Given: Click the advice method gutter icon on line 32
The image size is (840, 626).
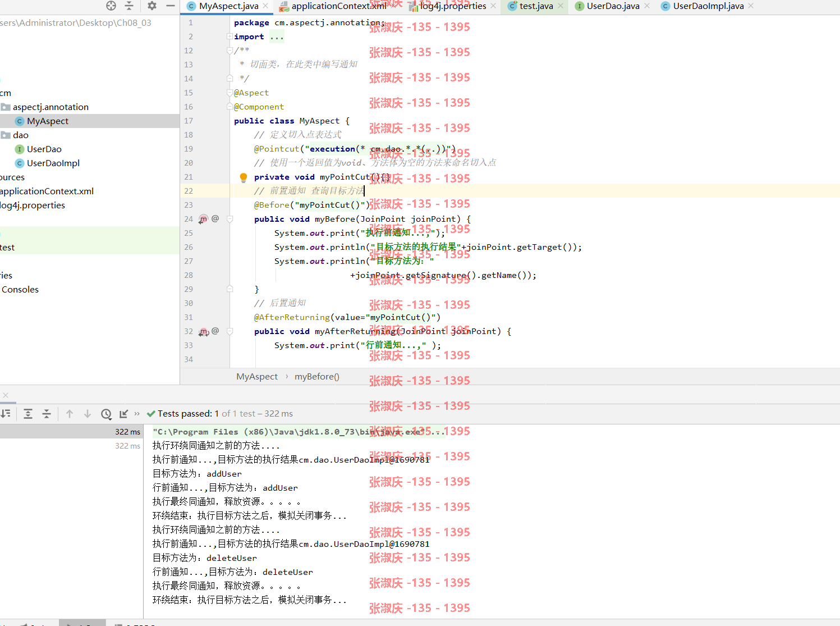Looking at the screenshot, I should coord(204,332).
